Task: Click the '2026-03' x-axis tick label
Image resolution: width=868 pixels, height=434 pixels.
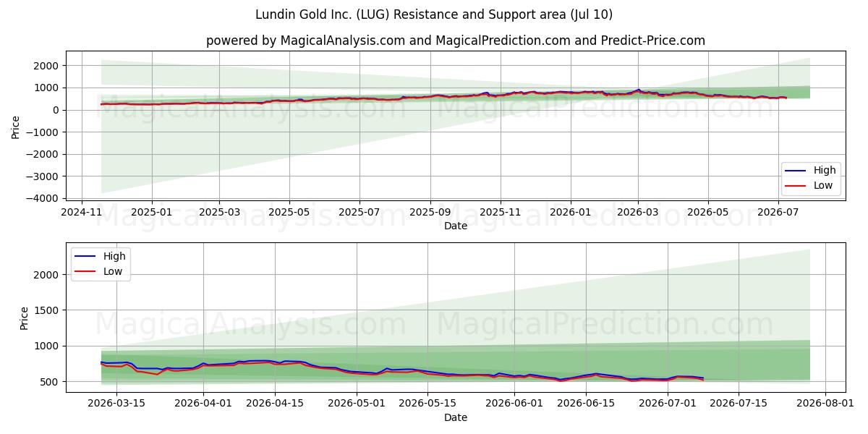Action: [x=638, y=212]
